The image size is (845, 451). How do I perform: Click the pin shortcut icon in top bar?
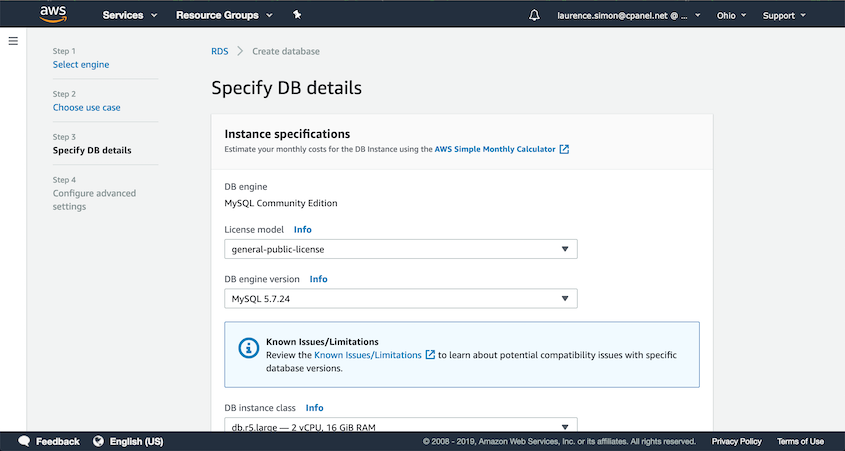pyautogui.click(x=297, y=15)
